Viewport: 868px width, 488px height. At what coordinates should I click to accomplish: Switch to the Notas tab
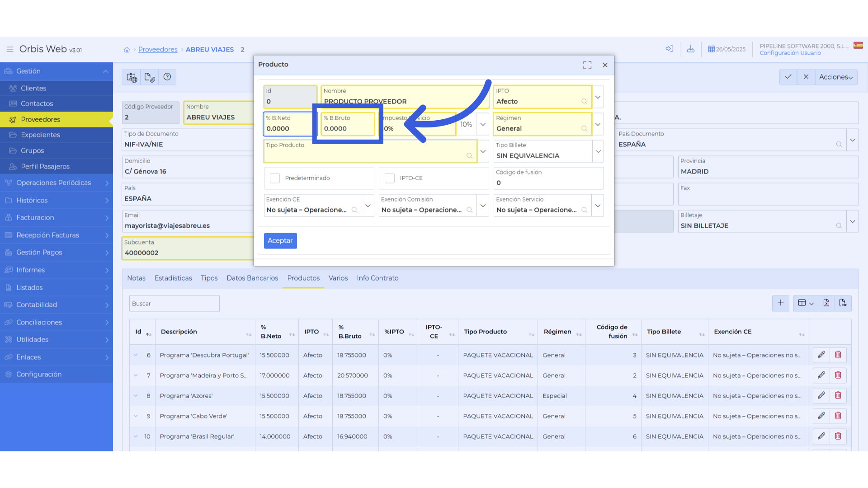(x=136, y=278)
